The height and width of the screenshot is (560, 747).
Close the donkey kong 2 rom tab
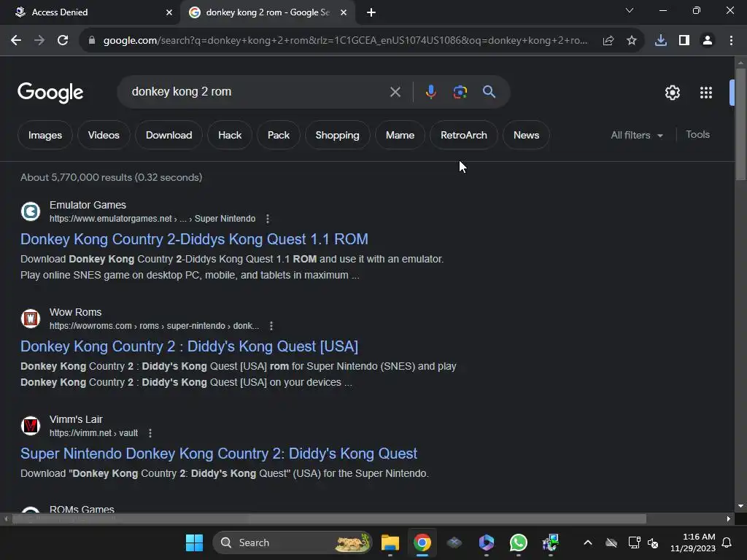tap(344, 12)
